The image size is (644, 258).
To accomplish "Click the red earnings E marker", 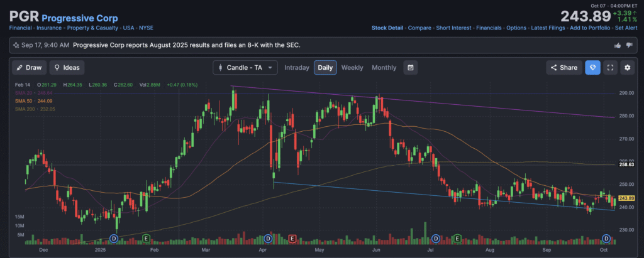I will tap(292, 239).
